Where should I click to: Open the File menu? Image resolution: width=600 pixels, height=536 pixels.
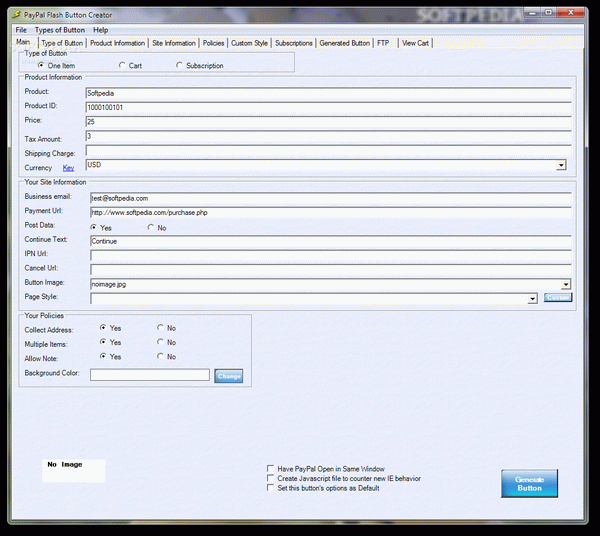click(x=21, y=30)
